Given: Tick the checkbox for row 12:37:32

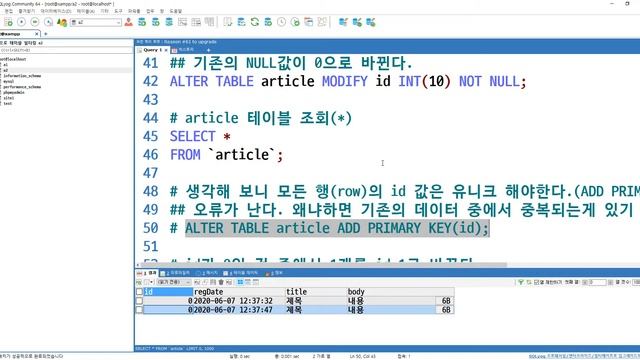Looking at the screenshot, I should [x=139, y=301].
